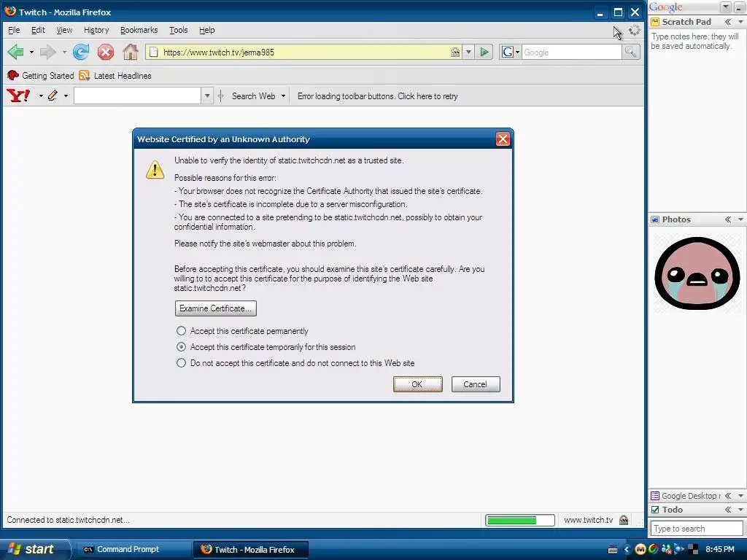Click the yellow M tray icon
Viewport: 747px width, 560px height.
point(640,549)
